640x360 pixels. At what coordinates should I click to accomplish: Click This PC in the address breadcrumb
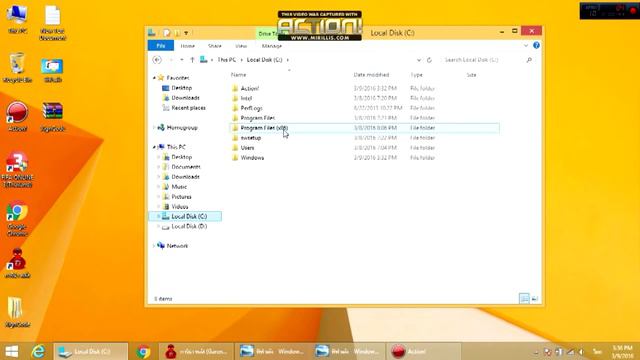point(227,60)
